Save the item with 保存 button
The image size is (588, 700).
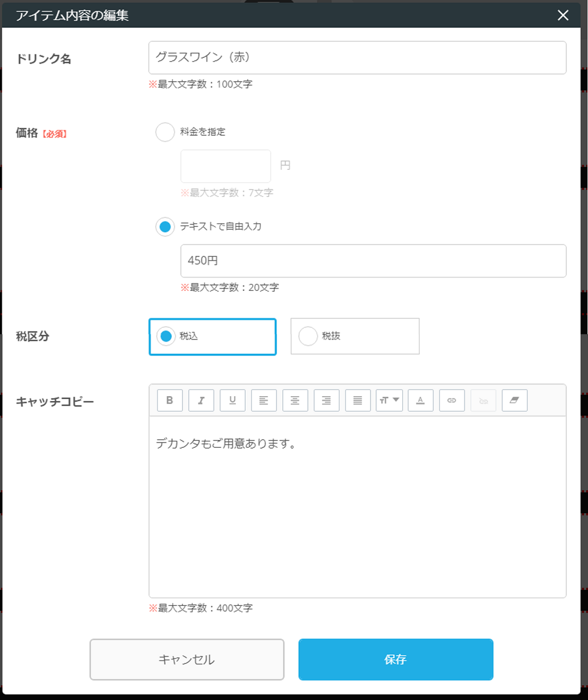396,659
